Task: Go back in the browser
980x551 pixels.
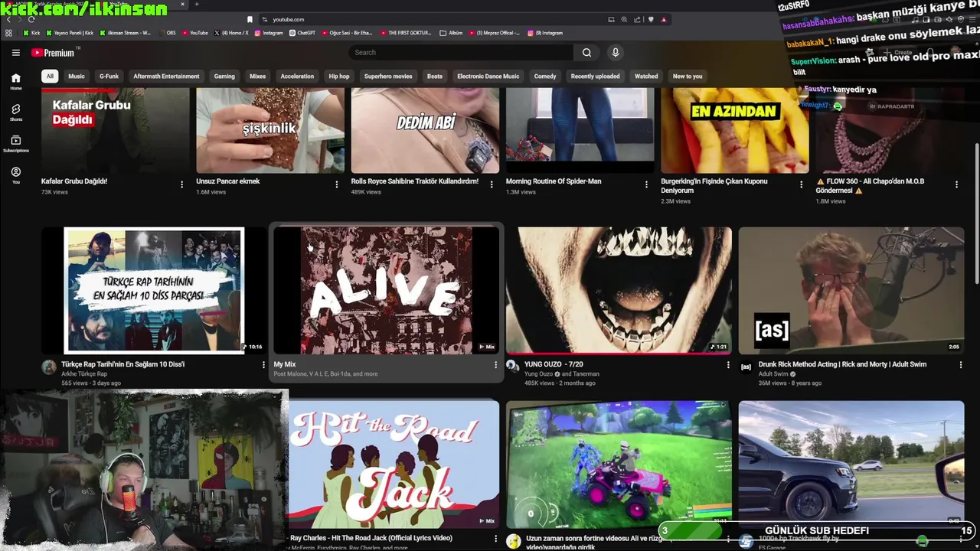Action: (8, 19)
